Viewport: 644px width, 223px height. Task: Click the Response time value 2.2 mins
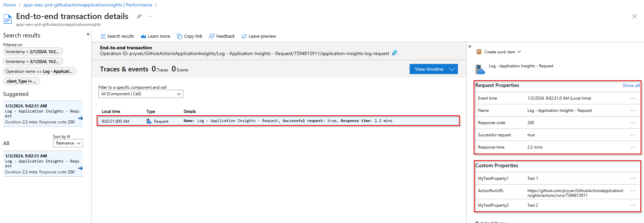535,147
